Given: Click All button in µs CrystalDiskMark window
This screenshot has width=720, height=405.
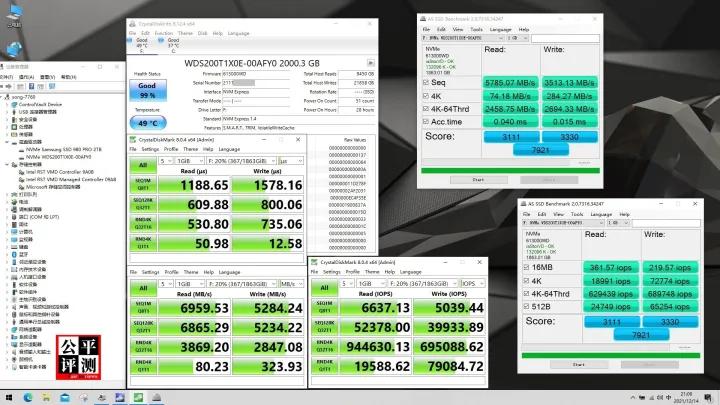Looking at the screenshot, I should tap(143, 165).
